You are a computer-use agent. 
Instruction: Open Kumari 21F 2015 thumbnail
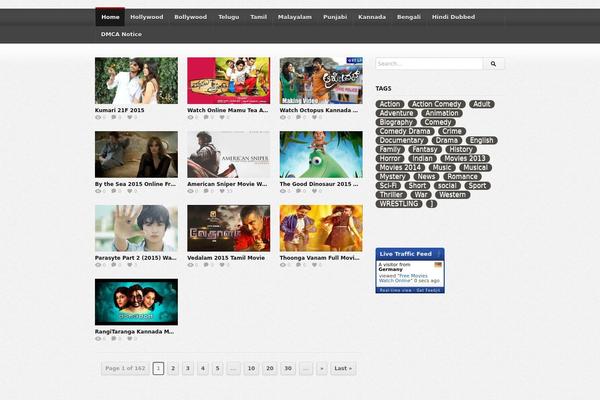click(136, 80)
